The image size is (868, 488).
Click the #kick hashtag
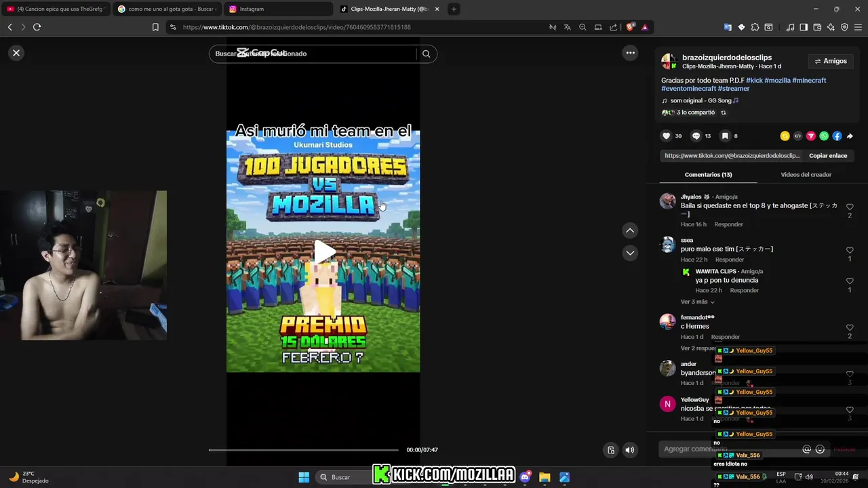click(754, 80)
